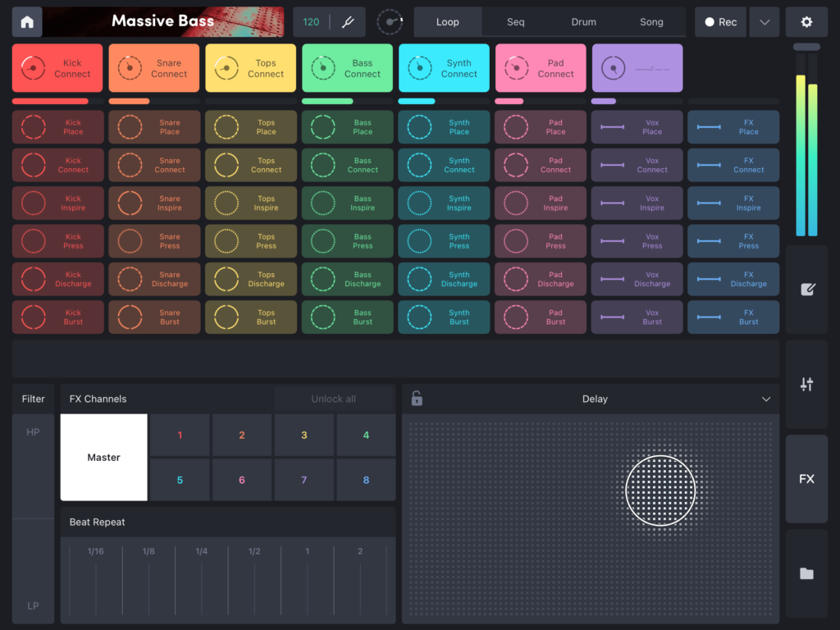Toggle the LP filter

click(x=33, y=605)
